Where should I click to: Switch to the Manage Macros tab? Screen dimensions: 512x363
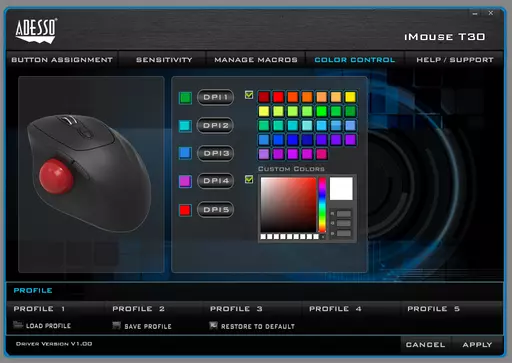pyautogui.click(x=256, y=60)
